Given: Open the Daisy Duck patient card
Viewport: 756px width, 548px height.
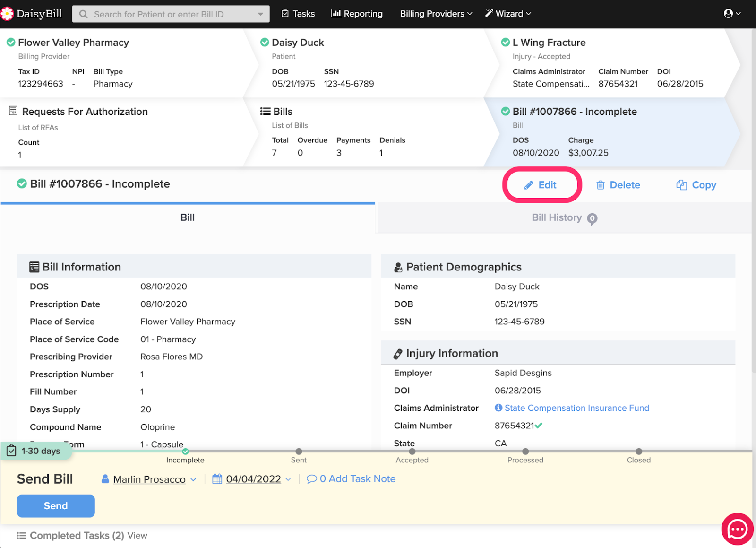Looking at the screenshot, I should click(x=371, y=63).
